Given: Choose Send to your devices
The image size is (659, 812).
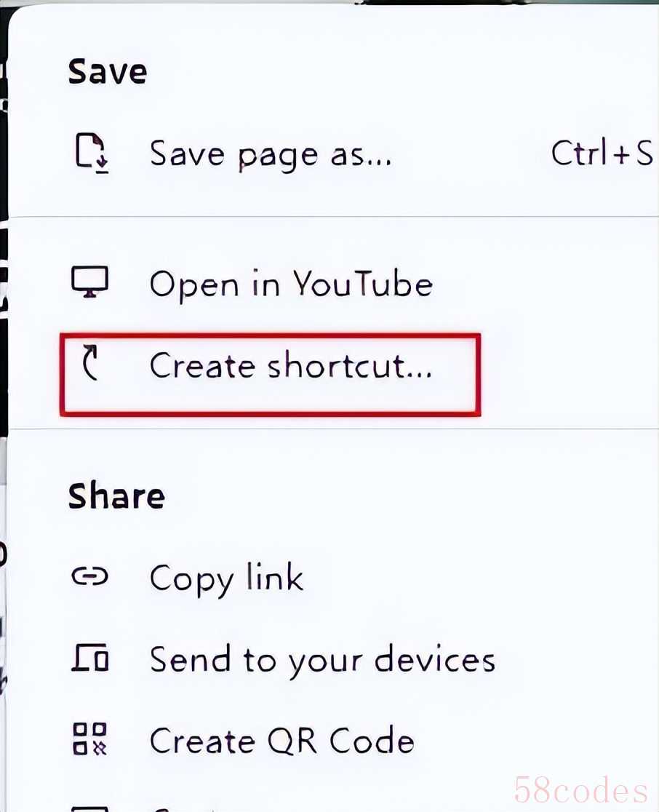Looking at the screenshot, I should click(x=322, y=660).
